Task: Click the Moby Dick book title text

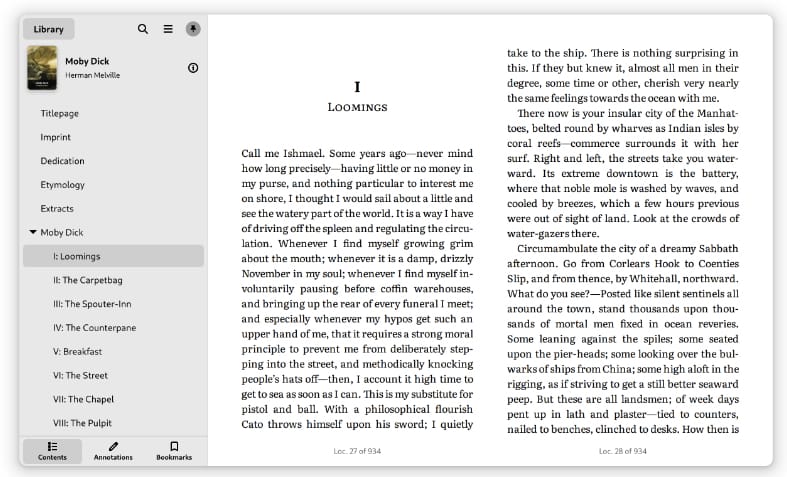Action: [x=87, y=61]
